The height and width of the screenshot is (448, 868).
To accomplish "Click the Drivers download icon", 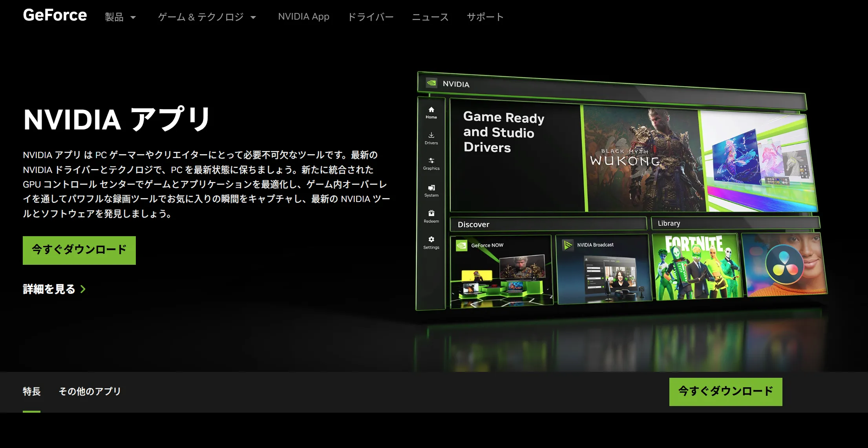I will pyautogui.click(x=431, y=135).
